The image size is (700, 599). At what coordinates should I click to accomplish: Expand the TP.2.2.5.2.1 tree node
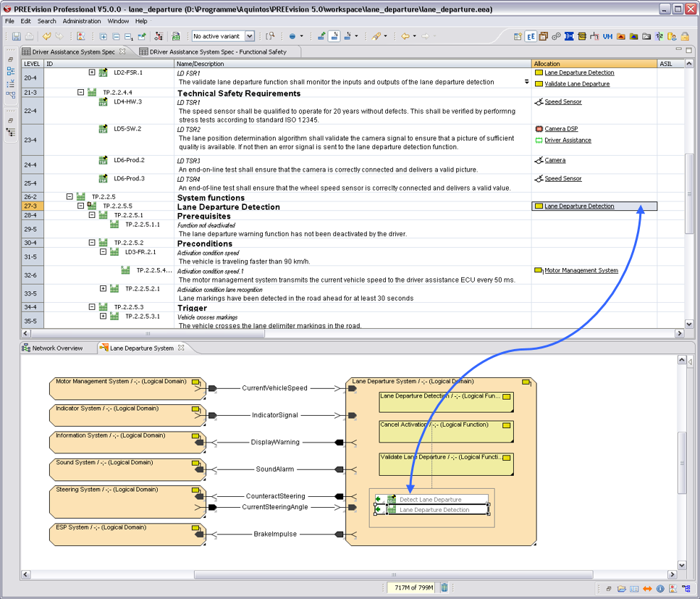click(x=103, y=288)
